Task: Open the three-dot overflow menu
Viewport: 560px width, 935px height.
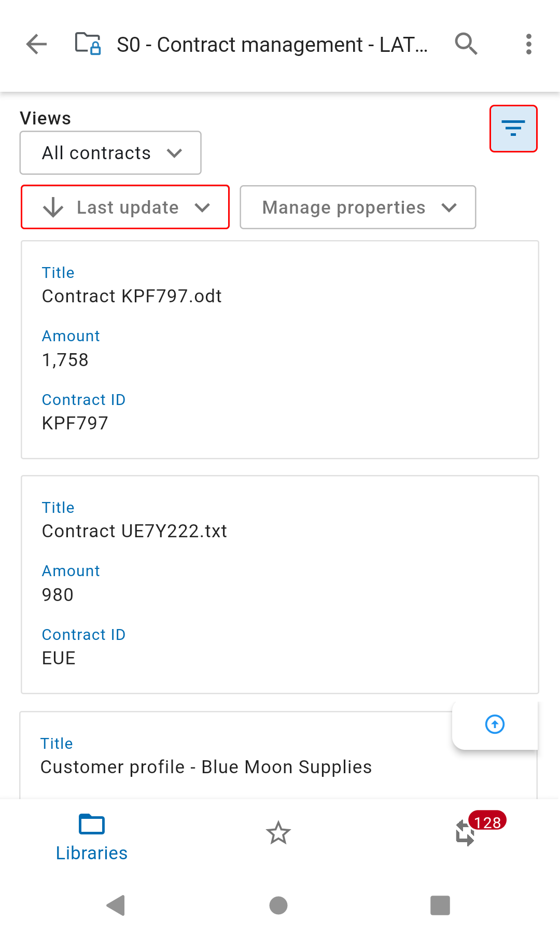Action: (528, 44)
